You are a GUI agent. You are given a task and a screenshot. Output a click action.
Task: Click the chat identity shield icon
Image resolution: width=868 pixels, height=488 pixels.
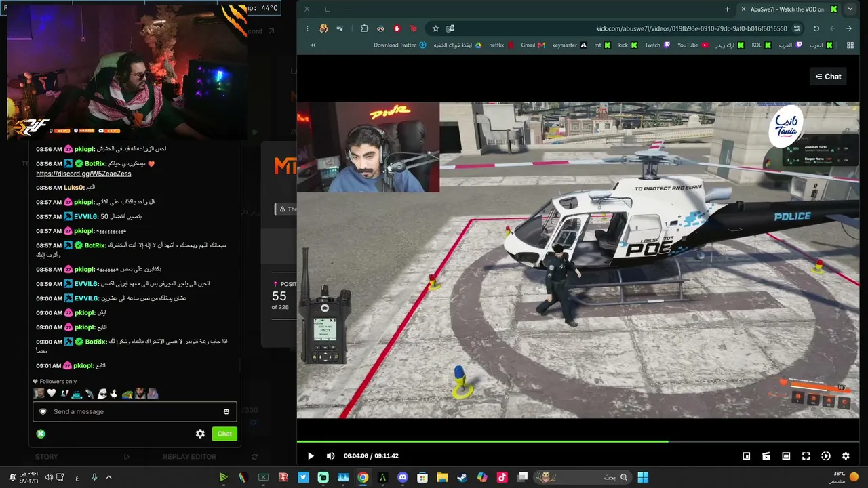43,411
